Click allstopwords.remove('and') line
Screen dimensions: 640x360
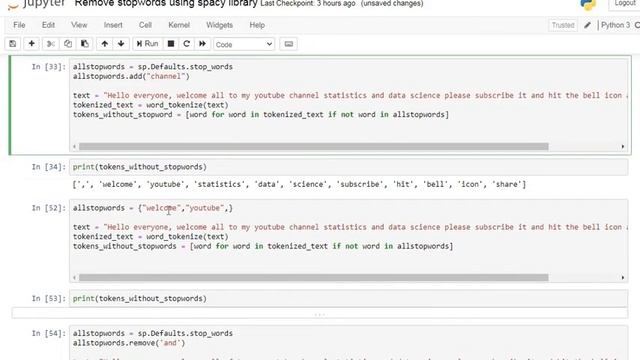(x=129, y=343)
